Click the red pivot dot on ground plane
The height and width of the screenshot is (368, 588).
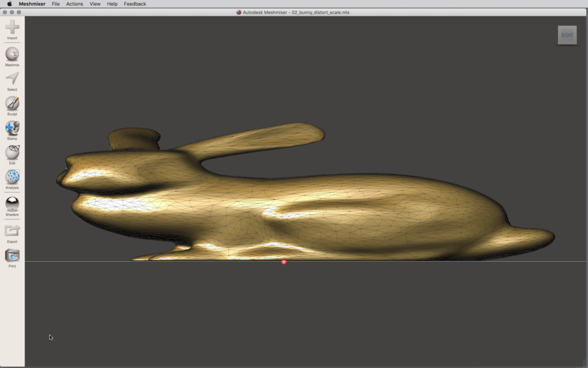[x=284, y=262]
